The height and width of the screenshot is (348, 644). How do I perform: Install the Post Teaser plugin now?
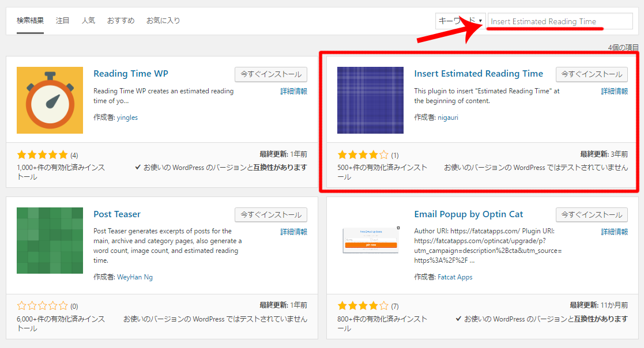coord(271,215)
